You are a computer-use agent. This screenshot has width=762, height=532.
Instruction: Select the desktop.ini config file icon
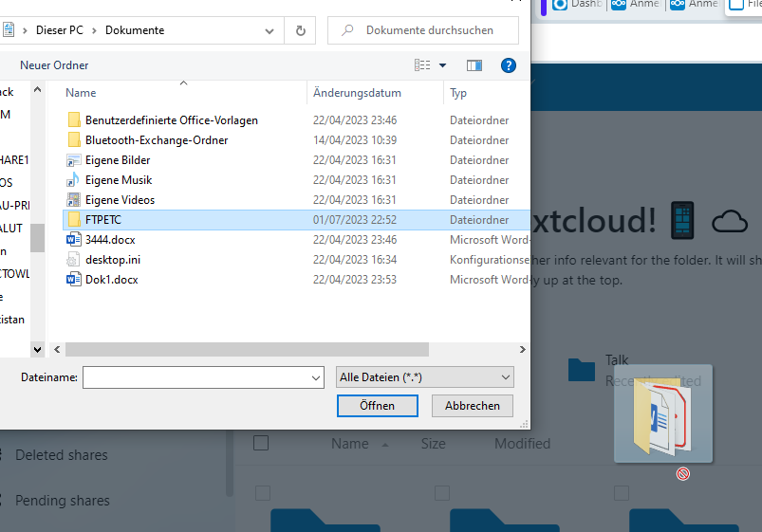coord(74,260)
